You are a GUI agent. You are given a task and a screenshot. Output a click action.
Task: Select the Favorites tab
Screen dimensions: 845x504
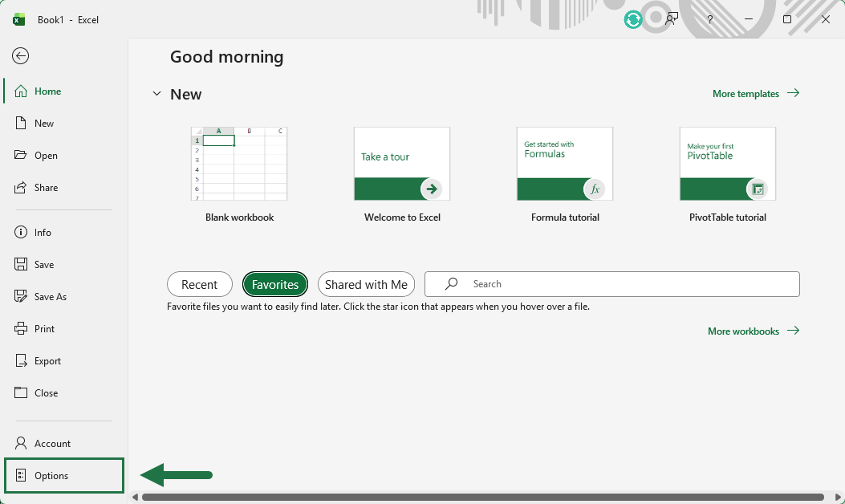274,284
